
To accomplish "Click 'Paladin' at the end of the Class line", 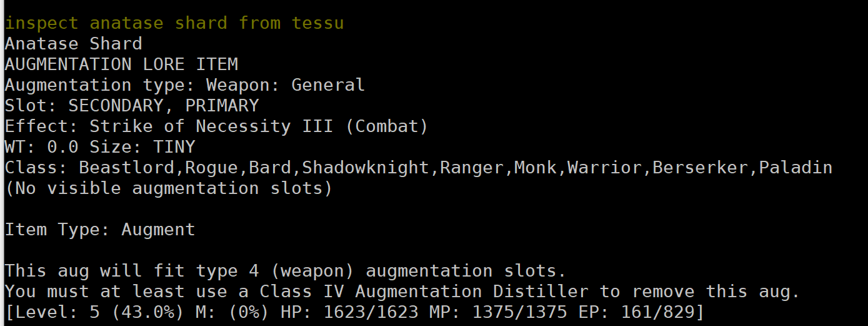I will [796, 168].
